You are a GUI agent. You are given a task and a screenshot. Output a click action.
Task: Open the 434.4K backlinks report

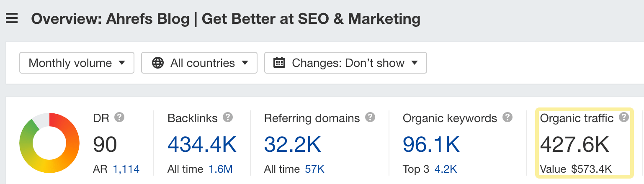[202, 144]
